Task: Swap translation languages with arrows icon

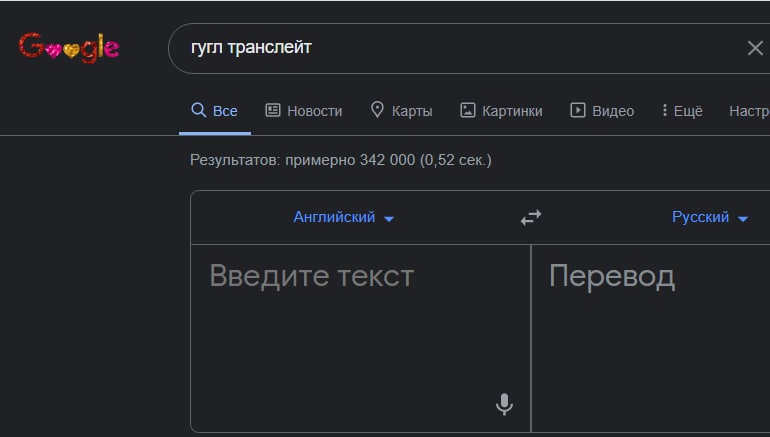Action: click(x=531, y=218)
